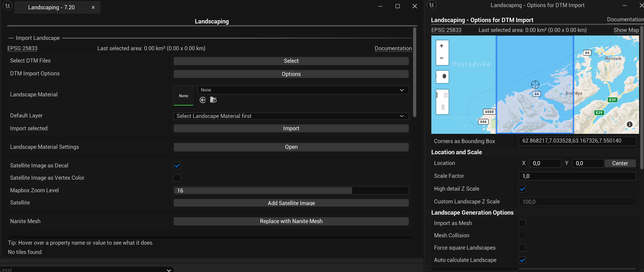Click the Location Y input field

(588, 163)
